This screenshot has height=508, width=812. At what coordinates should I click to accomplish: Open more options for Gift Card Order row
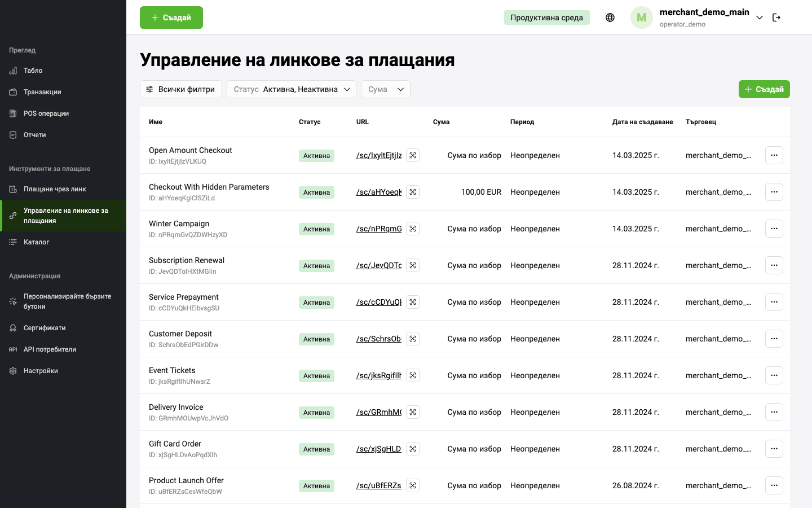pyautogui.click(x=774, y=449)
